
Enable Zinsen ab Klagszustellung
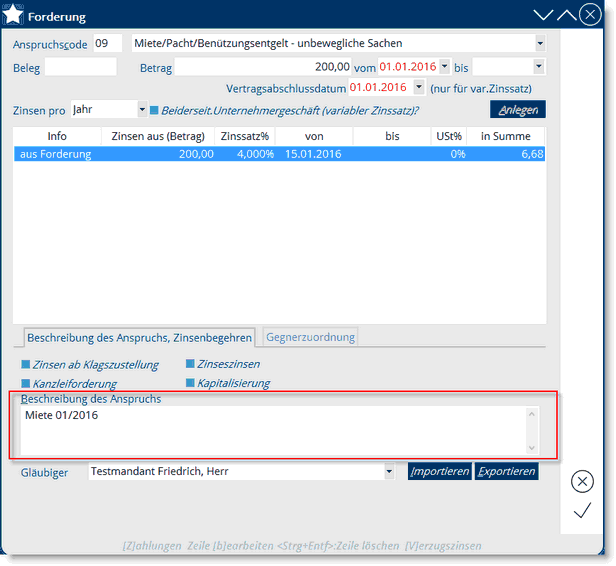click(x=26, y=365)
